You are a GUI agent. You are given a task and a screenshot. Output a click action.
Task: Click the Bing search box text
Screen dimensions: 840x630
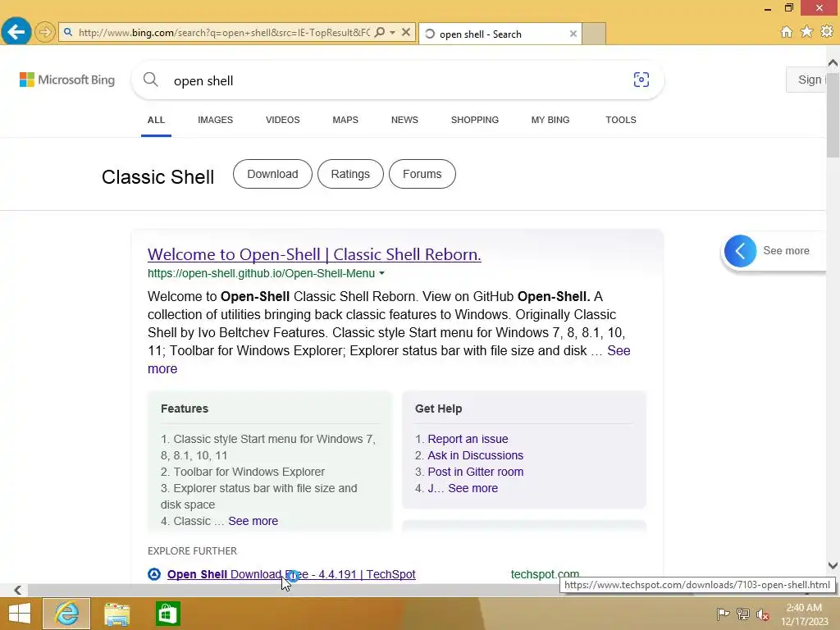pos(203,81)
